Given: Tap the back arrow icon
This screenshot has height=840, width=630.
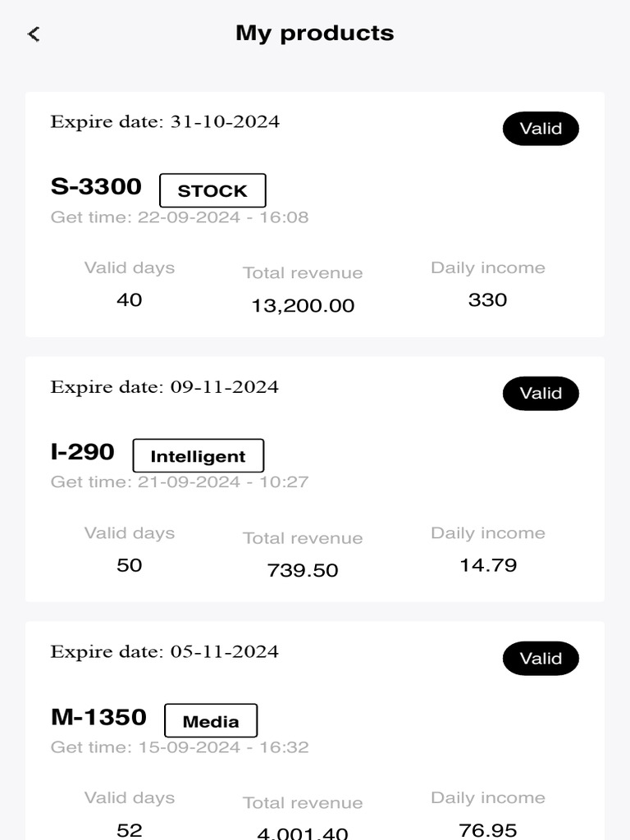Looking at the screenshot, I should click(x=34, y=34).
